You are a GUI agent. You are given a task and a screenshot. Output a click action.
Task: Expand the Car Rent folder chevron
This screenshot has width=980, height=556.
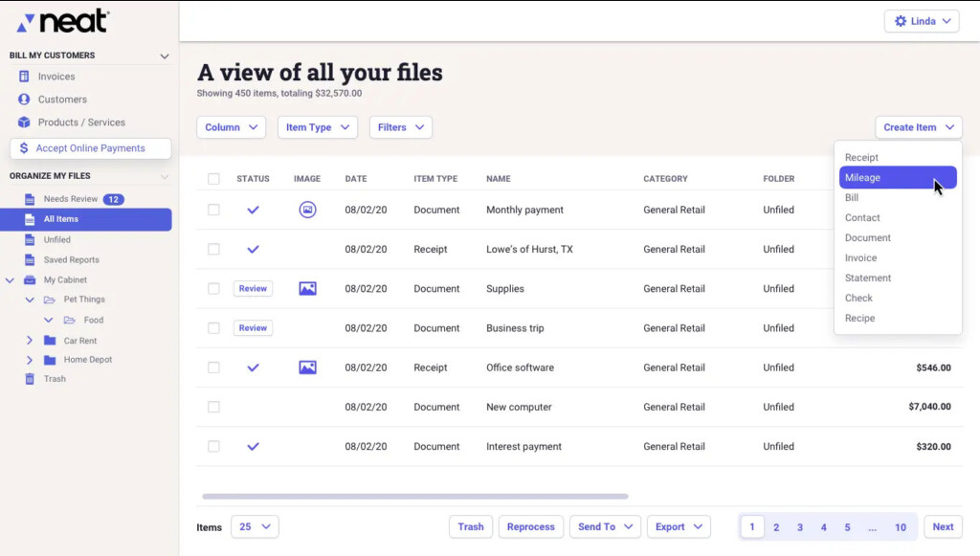tap(29, 341)
